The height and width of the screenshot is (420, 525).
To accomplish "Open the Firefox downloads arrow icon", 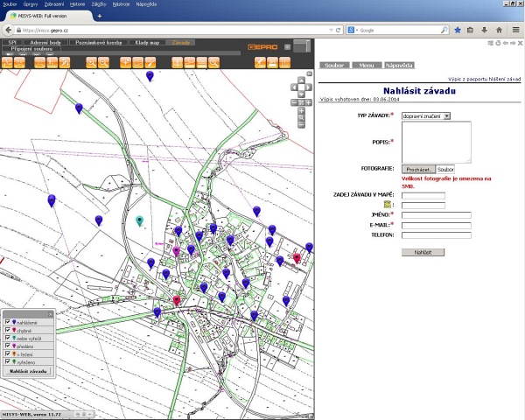I will tap(484, 30).
